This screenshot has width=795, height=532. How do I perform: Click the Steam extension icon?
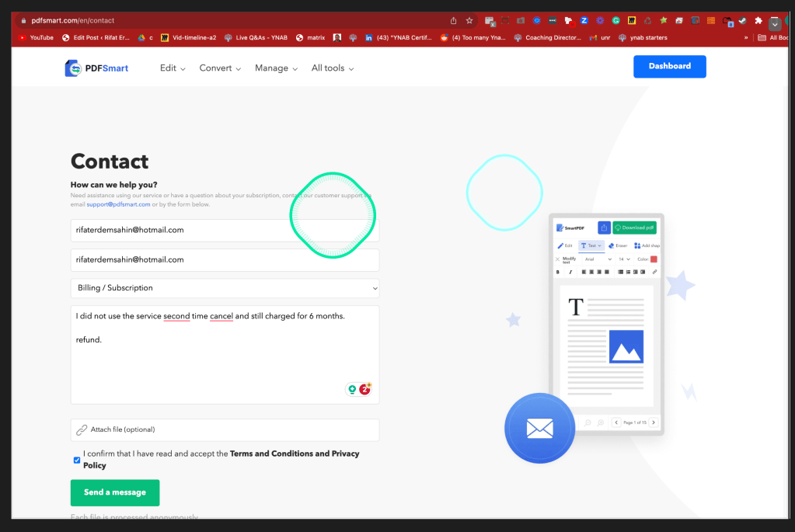tap(743, 21)
